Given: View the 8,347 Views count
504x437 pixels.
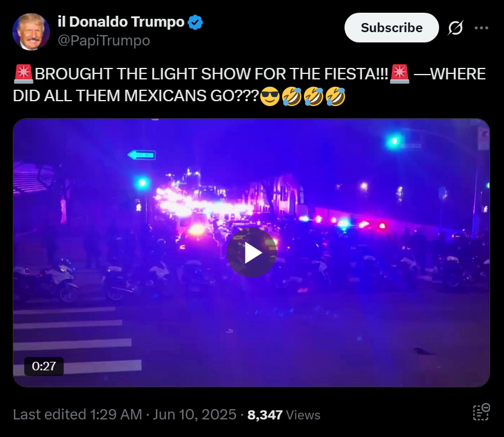Looking at the screenshot, I should (284, 415).
